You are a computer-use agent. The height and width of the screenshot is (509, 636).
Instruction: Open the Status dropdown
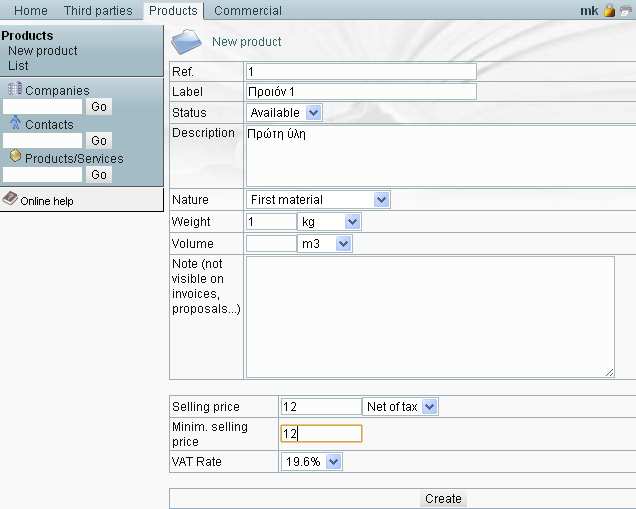pos(284,112)
